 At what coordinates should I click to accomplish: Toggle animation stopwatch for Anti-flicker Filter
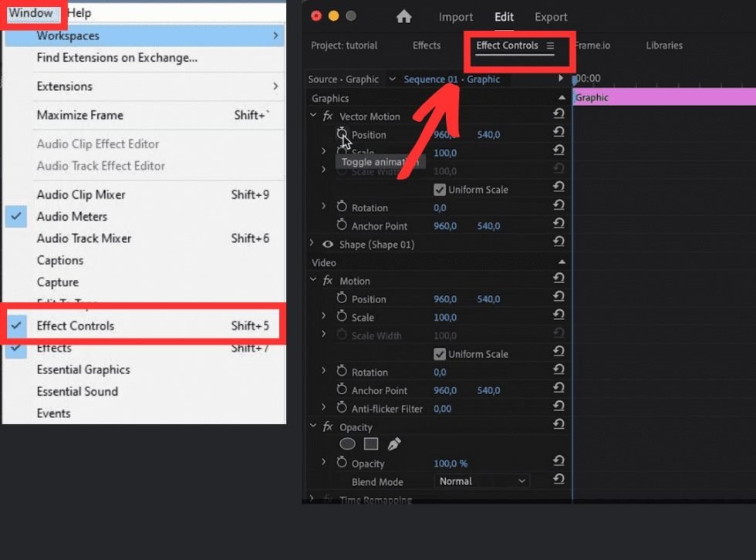[342, 408]
